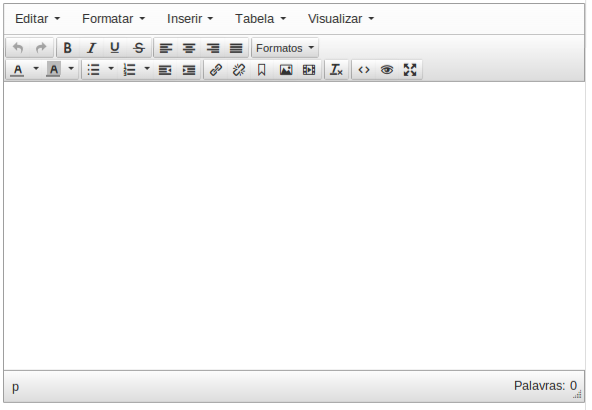The height and width of the screenshot is (410, 592).
Task: Click inside the empty editor text area
Action: coord(294,226)
